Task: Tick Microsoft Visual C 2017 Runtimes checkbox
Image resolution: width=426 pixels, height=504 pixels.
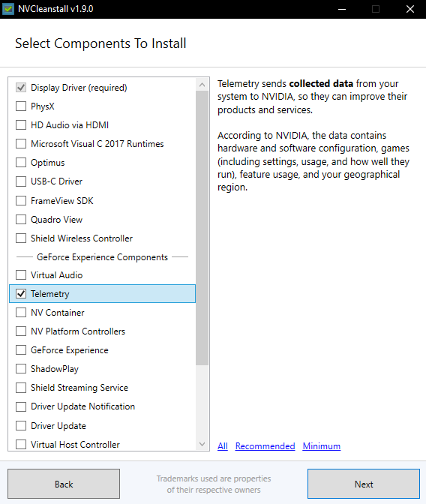Action: click(21, 144)
